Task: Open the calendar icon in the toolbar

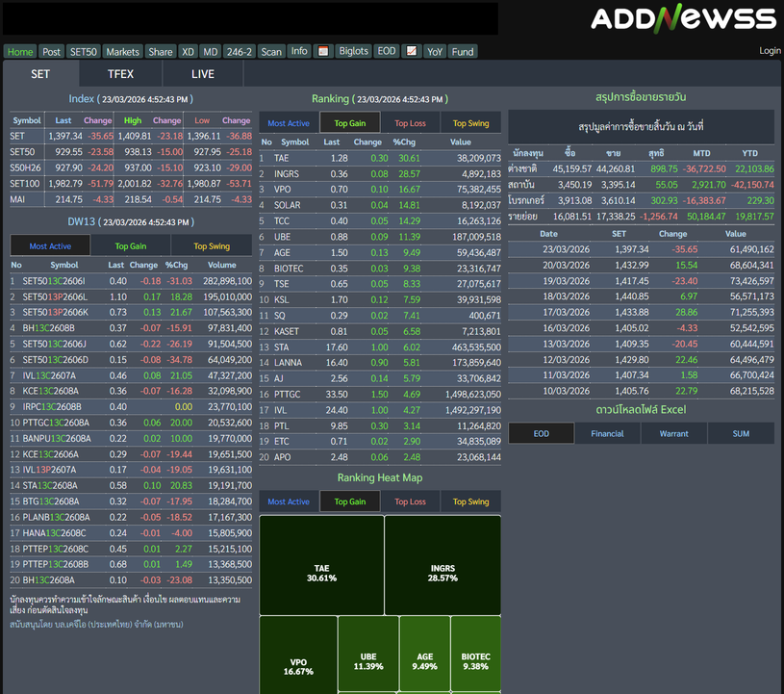Action: [323, 52]
